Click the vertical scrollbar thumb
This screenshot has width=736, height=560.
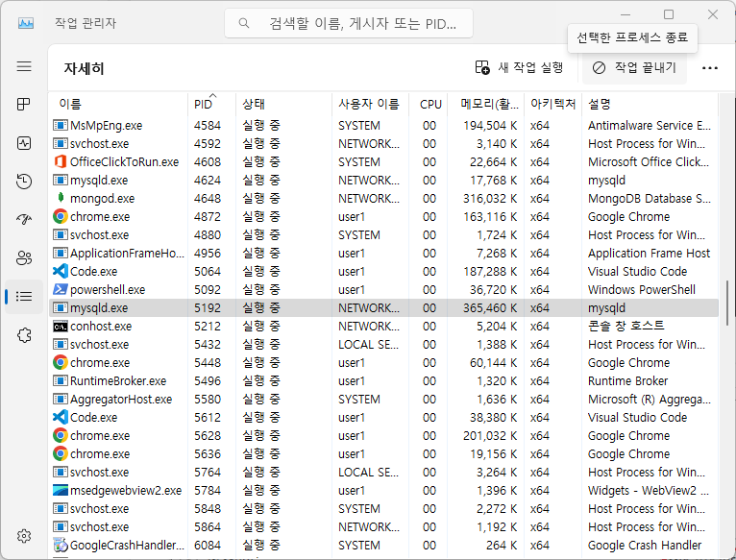tap(727, 303)
